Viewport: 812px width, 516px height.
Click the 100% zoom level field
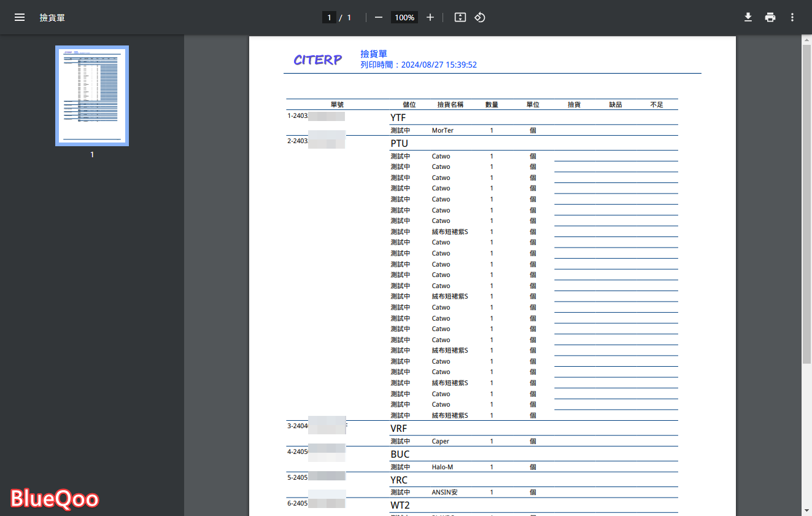click(x=404, y=17)
